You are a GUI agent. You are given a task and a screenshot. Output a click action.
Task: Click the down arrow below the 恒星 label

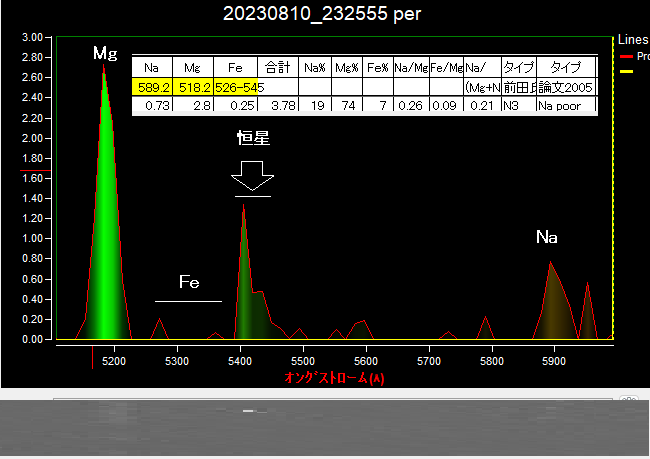coord(252,175)
